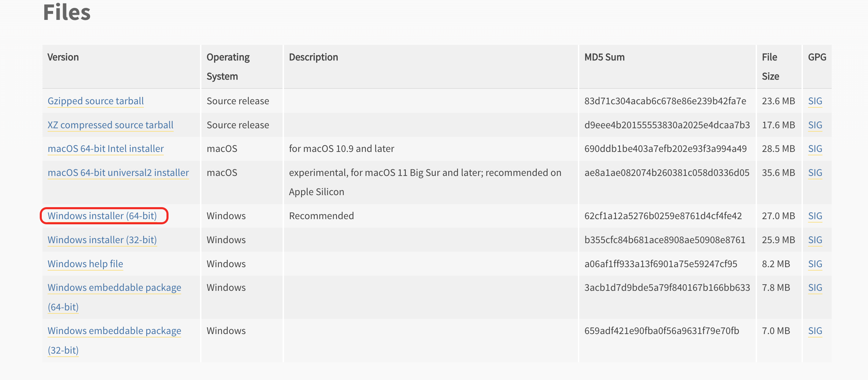
Task: Download the XZ compressed source tarball
Action: [110, 125]
